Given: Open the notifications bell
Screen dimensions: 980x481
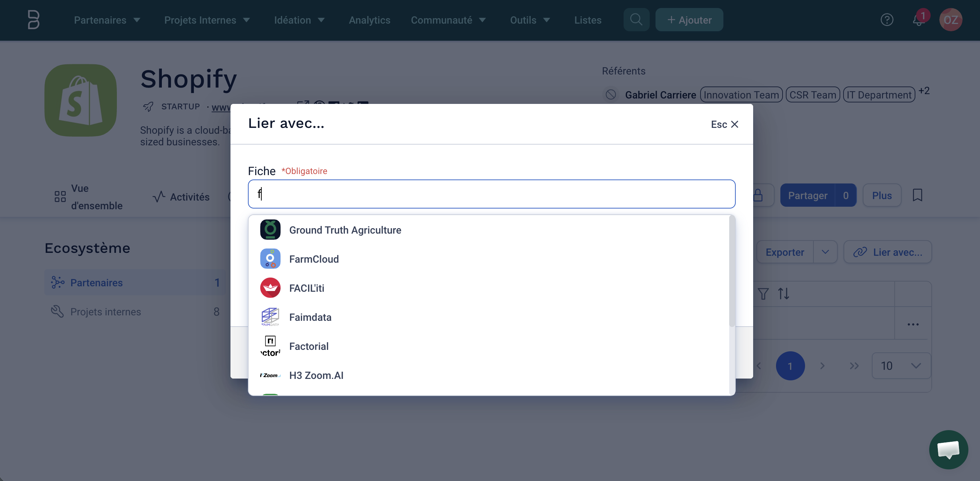Looking at the screenshot, I should (918, 20).
